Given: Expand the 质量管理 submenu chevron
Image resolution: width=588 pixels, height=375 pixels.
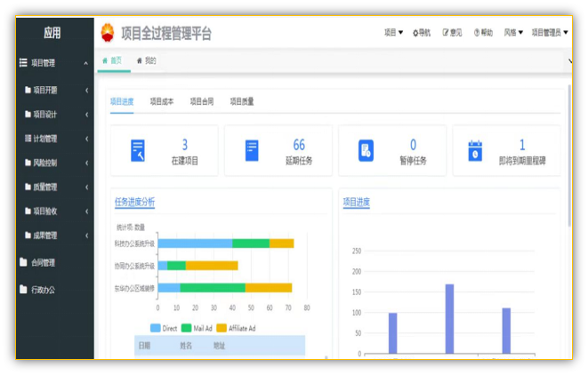Looking at the screenshot, I should point(86,187).
